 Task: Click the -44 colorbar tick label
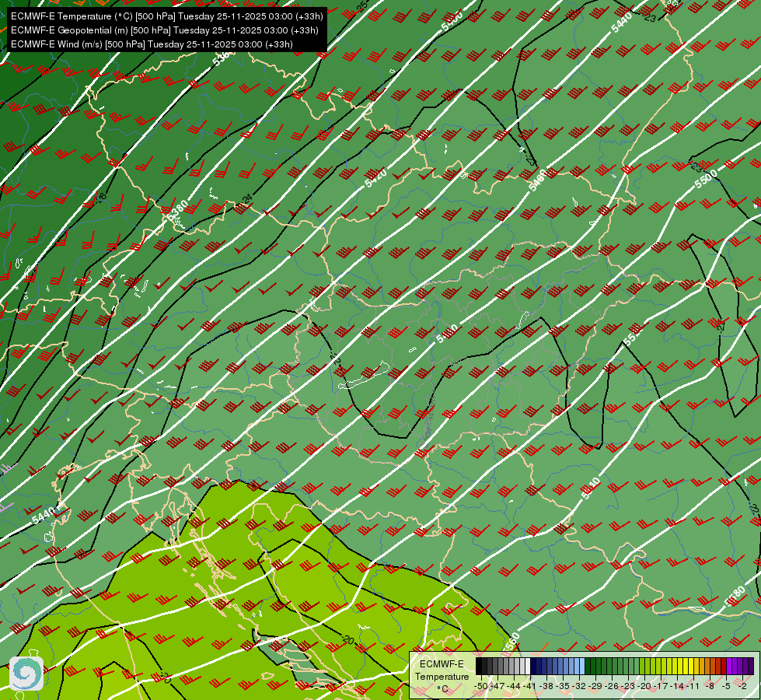pos(514,686)
